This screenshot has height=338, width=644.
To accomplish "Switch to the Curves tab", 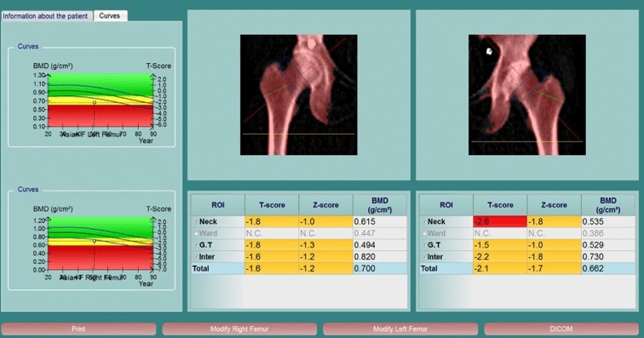I will 110,15.
